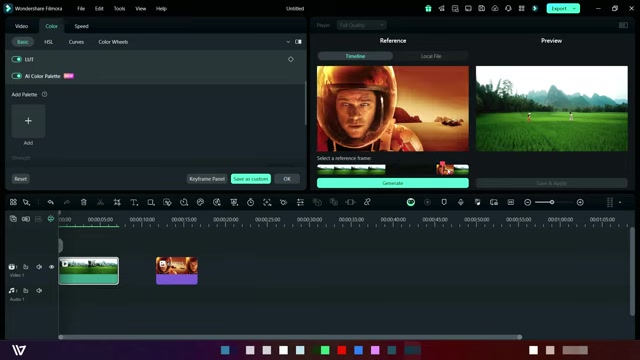Select the Crop tool icon
640x360 pixels.
[x=117, y=202]
